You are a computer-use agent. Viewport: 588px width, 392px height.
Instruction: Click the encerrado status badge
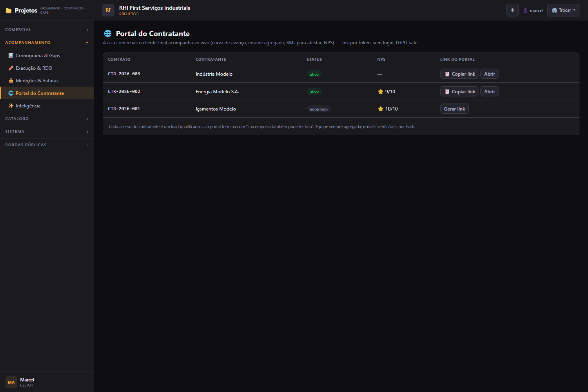tap(319, 109)
